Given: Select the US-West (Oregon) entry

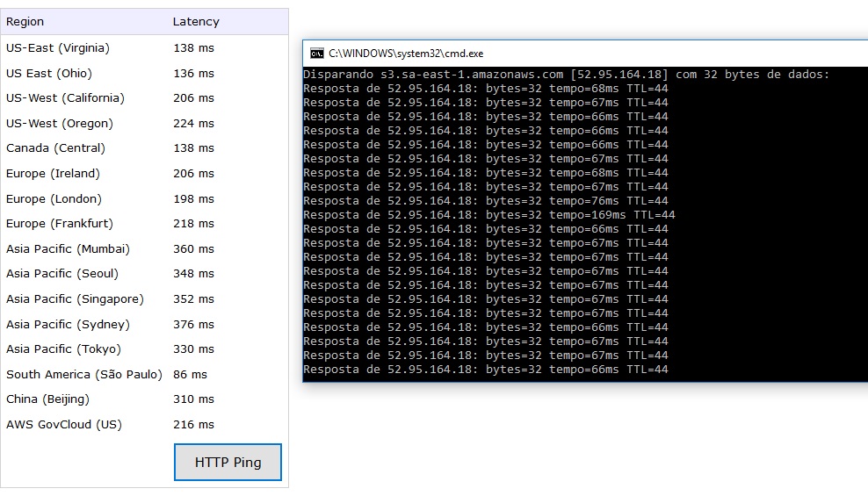Looking at the screenshot, I should point(60,124).
